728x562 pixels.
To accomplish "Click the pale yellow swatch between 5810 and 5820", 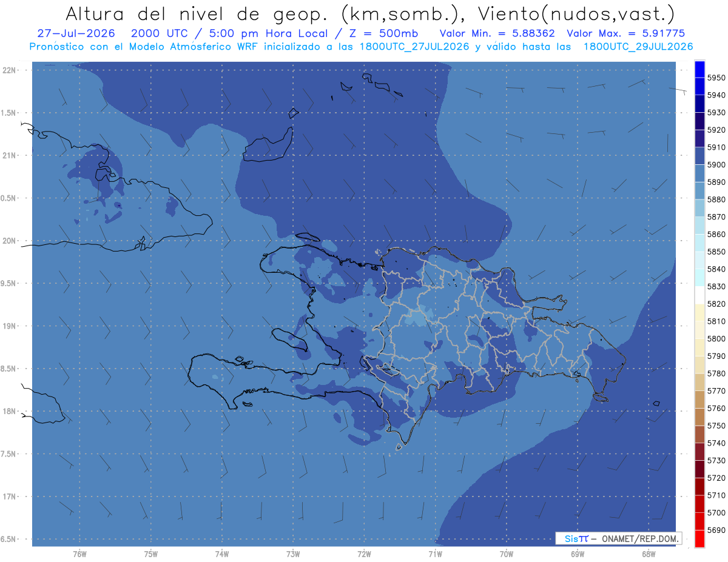I will coord(699,313).
